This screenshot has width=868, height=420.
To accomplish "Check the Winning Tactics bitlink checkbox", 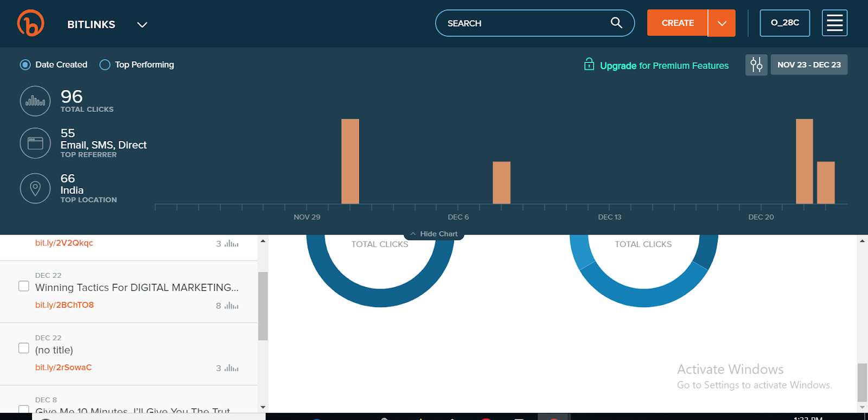I will [24, 286].
